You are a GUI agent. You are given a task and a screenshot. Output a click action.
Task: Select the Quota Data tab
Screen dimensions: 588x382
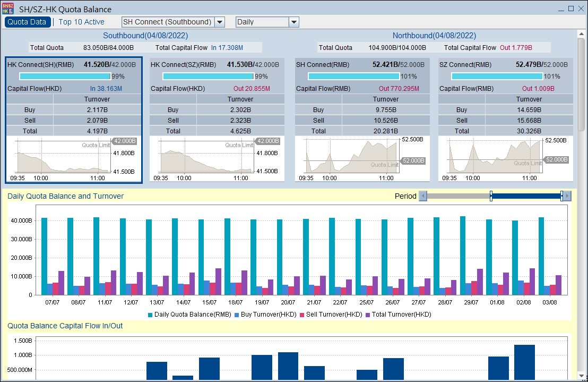[27, 22]
